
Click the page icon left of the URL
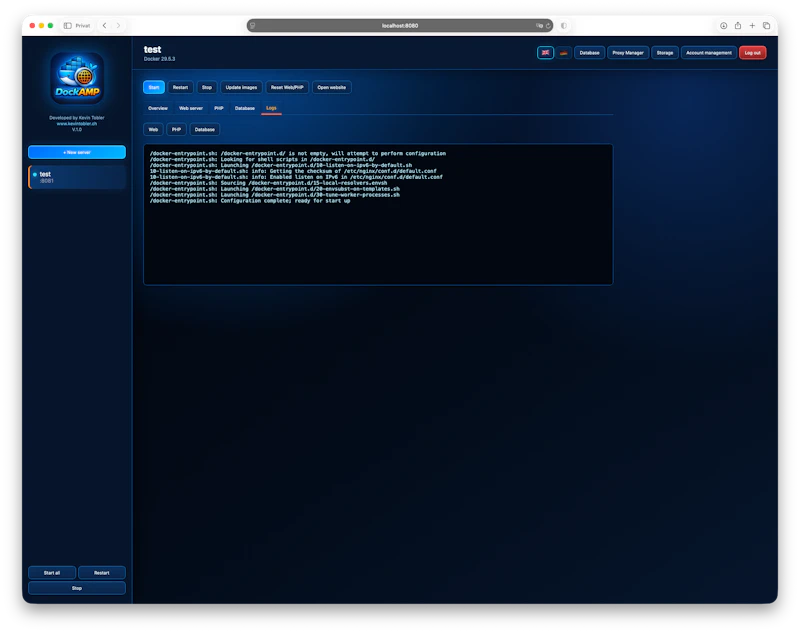tap(253, 26)
